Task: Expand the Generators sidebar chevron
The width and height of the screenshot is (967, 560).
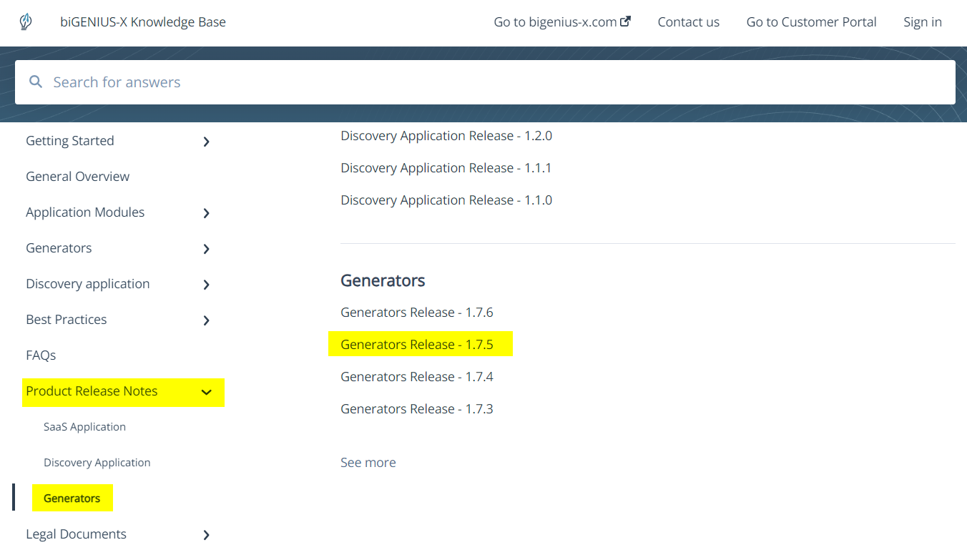Action: [207, 249]
